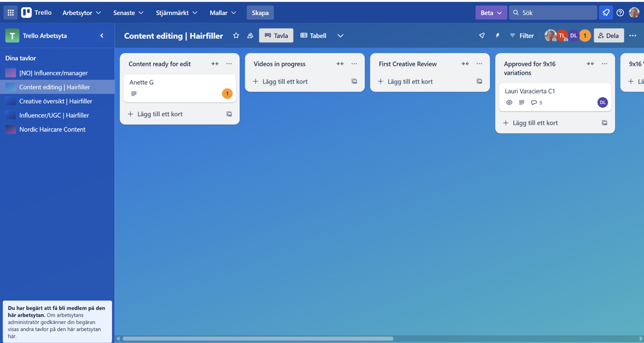Click orange member badge on Anette G card
Image resolution: width=644 pixels, height=343 pixels.
pos(227,93)
